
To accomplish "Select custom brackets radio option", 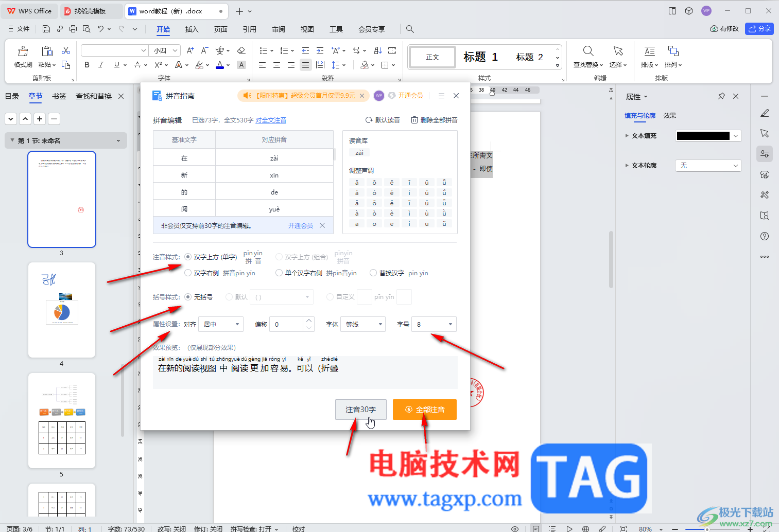I will [x=330, y=297].
